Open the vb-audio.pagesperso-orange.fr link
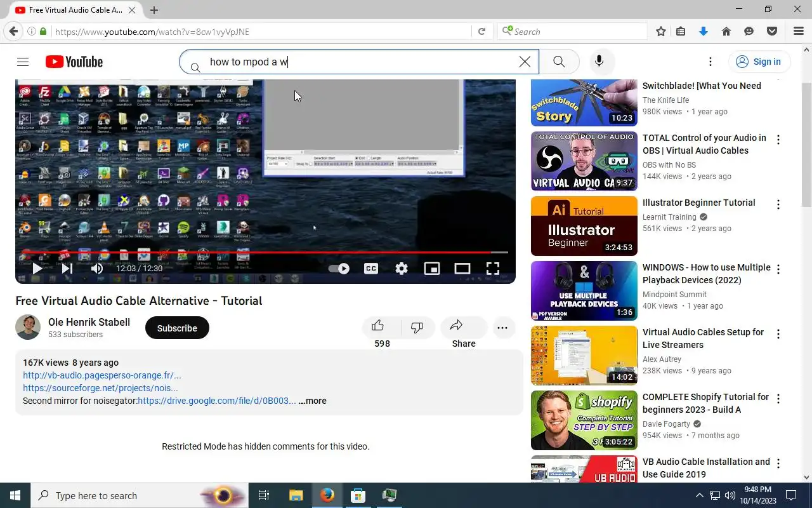Screen dimensions: 812x508 pyautogui.click(x=102, y=375)
